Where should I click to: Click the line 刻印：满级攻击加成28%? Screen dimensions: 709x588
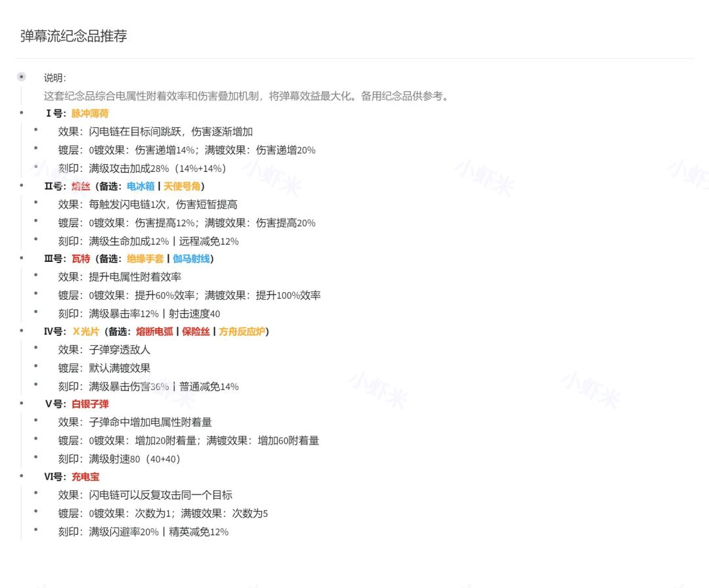142,169
